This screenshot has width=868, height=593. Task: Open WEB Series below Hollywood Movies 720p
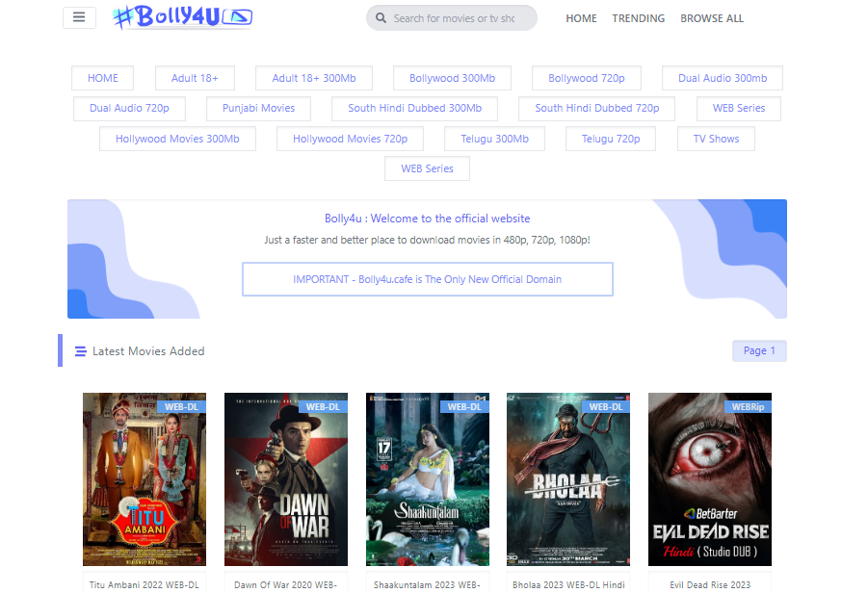[x=428, y=168]
